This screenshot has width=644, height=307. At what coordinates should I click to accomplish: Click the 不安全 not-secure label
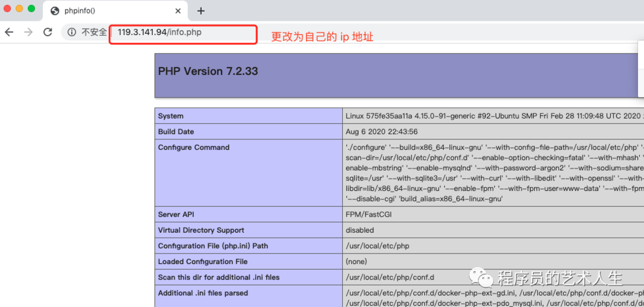tap(94, 32)
